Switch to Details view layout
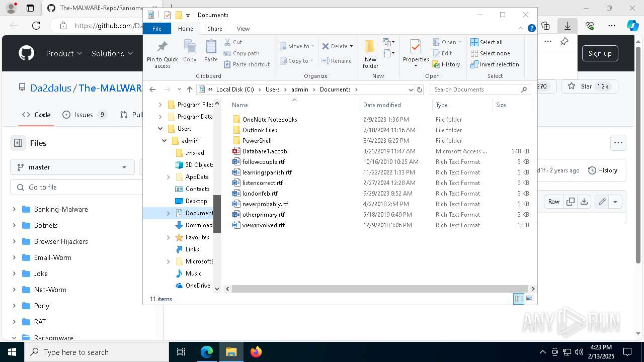This screenshot has height=362, width=644. click(519, 299)
